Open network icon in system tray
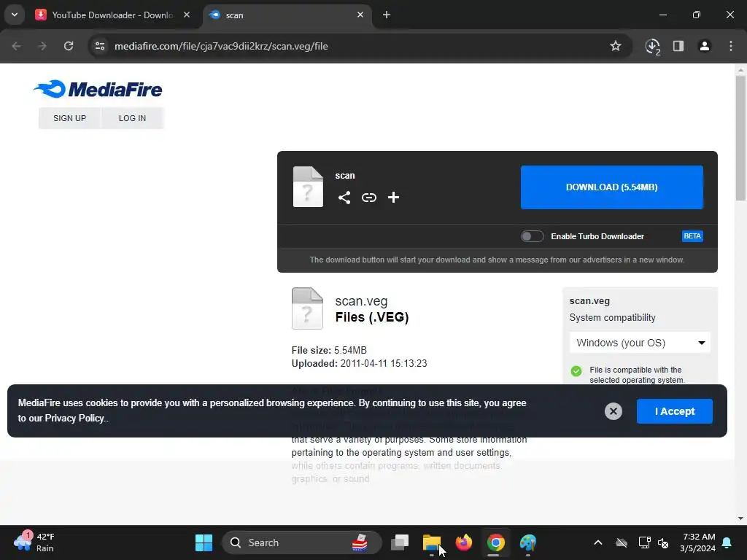Image resolution: width=747 pixels, height=560 pixels. tap(644, 542)
